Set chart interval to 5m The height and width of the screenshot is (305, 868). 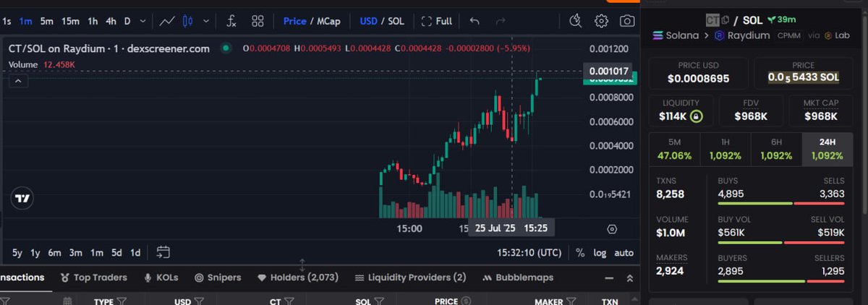47,21
